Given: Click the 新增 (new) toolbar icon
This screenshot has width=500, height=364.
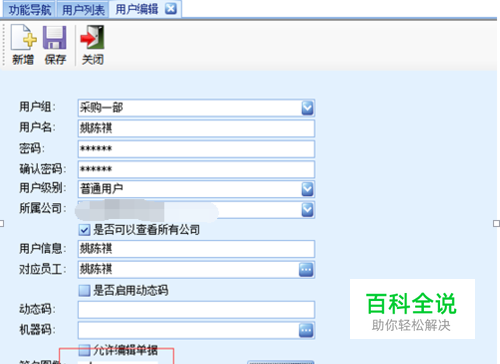Looking at the screenshot, I should (23, 37).
